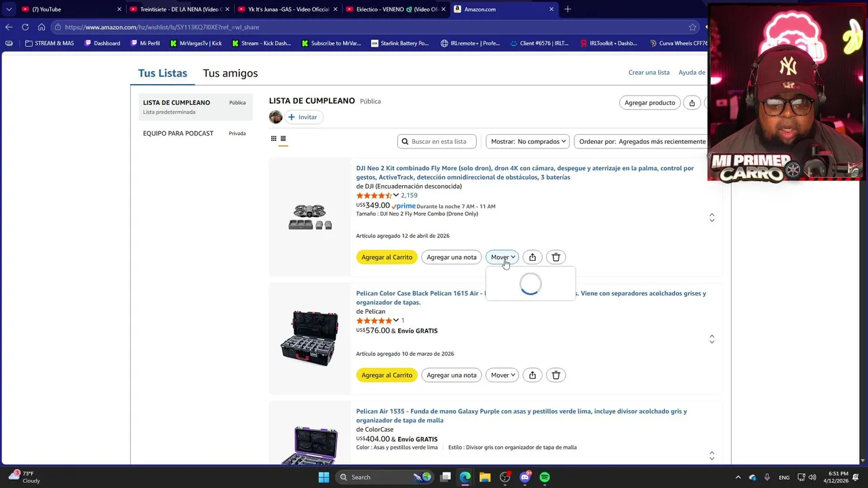Expand Pelican 1615 rating chevron
Viewport: 868px width, 488px height.
point(396,321)
